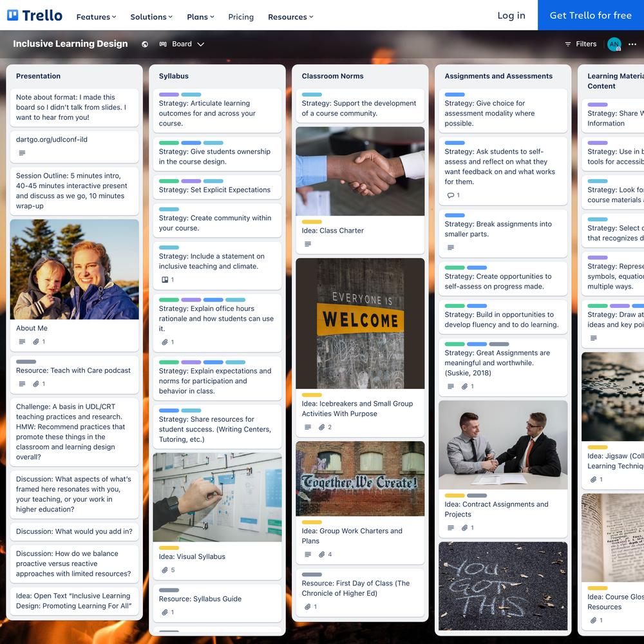The height and width of the screenshot is (644, 644).
Task: Click the Presentation list title
Action: point(38,76)
